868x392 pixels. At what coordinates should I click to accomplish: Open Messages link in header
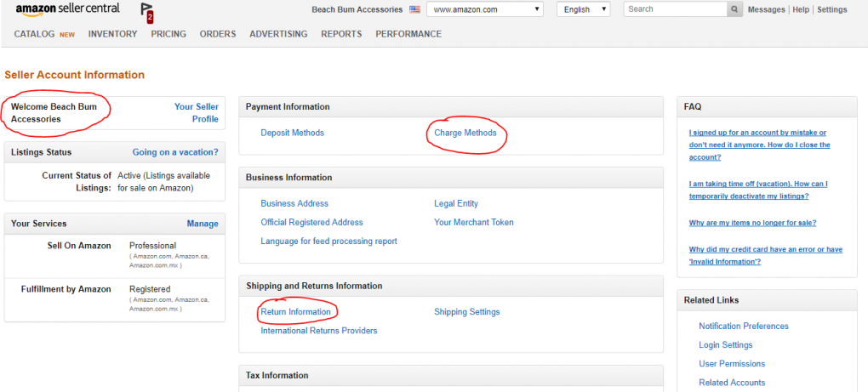pyautogui.click(x=766, y=9)
